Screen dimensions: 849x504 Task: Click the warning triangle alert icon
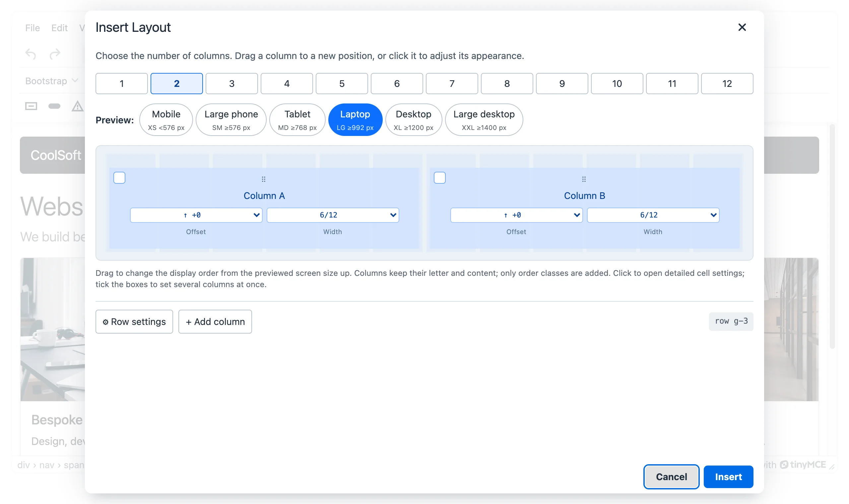pos(77,106)
